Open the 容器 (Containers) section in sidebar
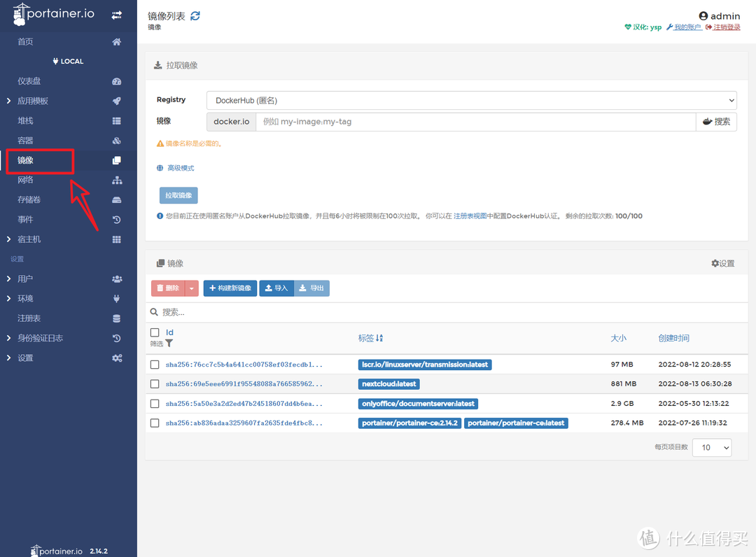The image size is (756, 557). pyautogui.click(x=25, y=140)
